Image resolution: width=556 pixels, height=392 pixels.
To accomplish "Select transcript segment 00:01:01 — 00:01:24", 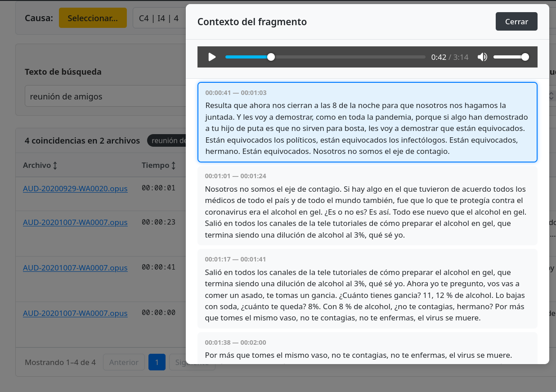I will tap(368, 206).
